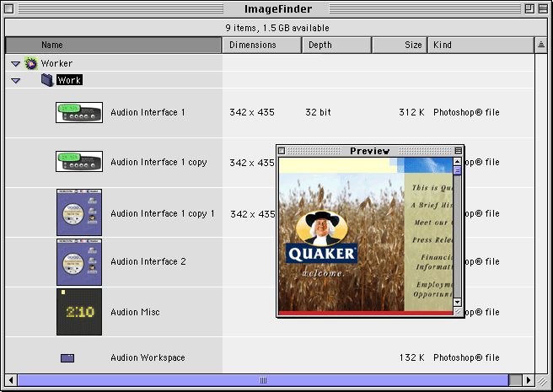Select the Audion Interface 1 copy thumbnail

point(79,162)
